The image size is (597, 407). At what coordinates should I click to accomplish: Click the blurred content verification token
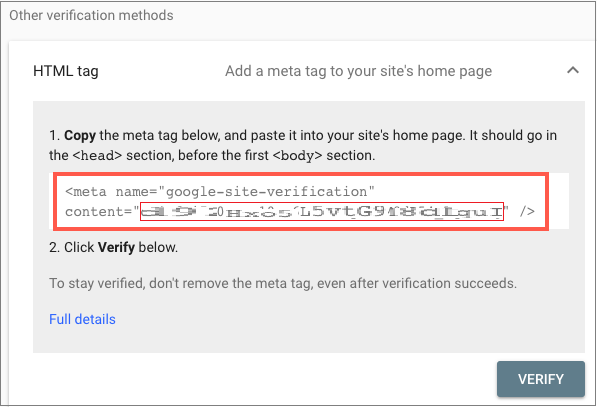[322, 211]
